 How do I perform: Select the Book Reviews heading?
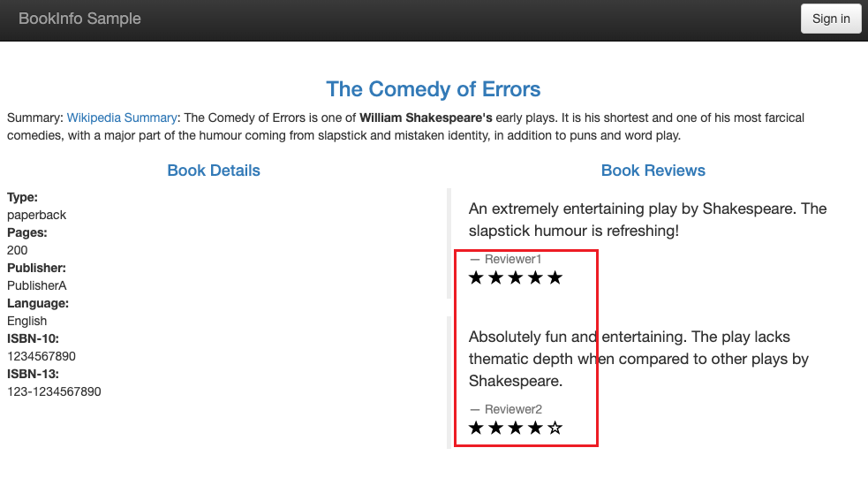point(653,171)
